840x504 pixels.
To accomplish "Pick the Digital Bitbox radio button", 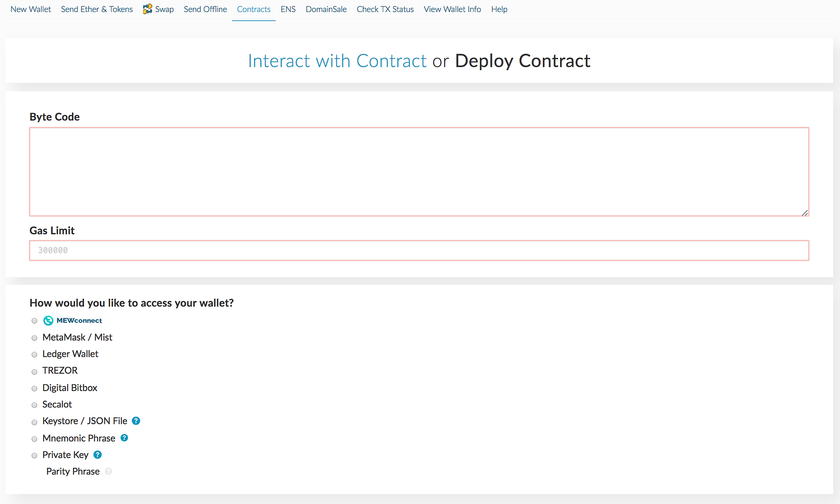I will (35, 388).
